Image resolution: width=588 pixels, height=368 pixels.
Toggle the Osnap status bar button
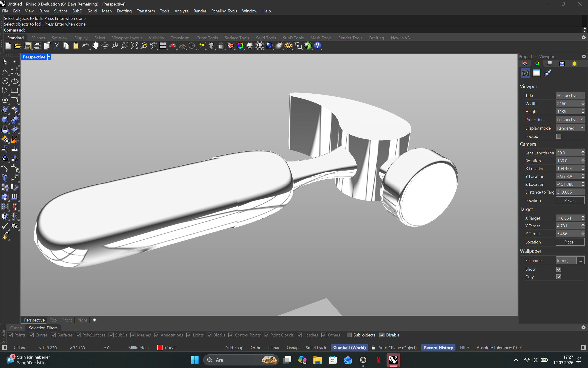(x=292, y=348)
